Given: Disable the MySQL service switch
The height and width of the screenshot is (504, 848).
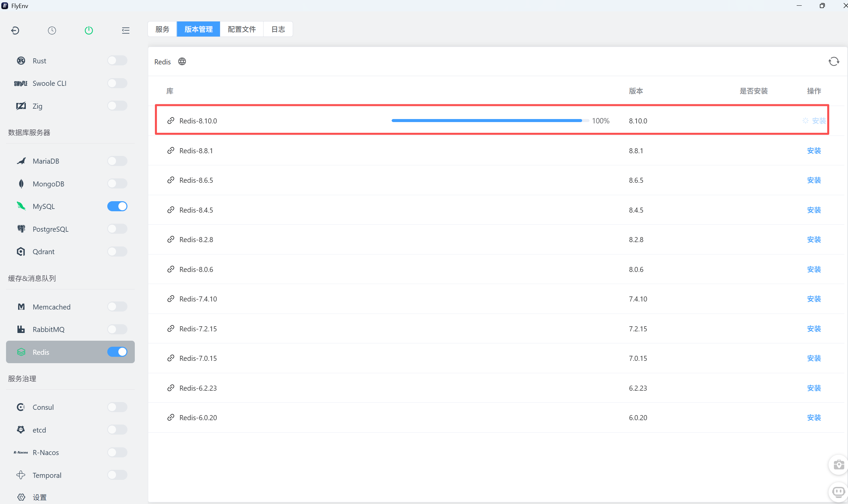Looking at the screenshot, I should (x=117, y=207).
